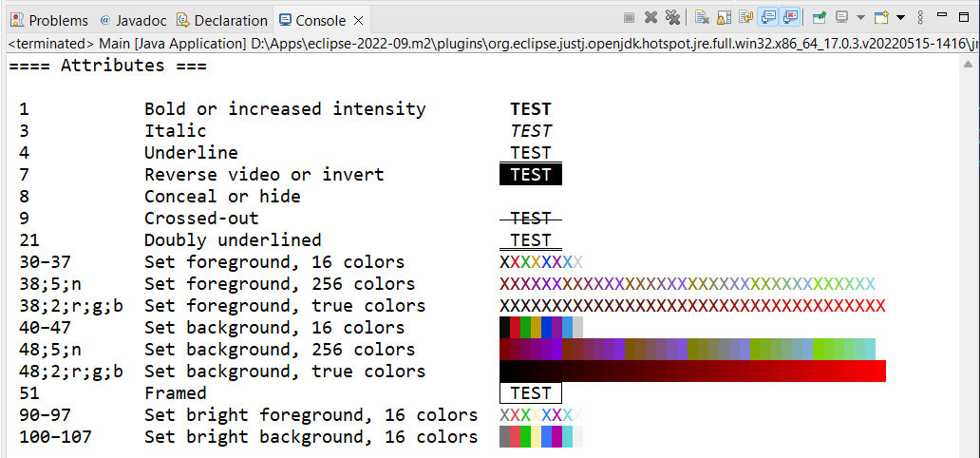Click 'Reverse video or invert' text
Image resolution: width=980 pixels, height=458 pixels.
coord(264,175)
